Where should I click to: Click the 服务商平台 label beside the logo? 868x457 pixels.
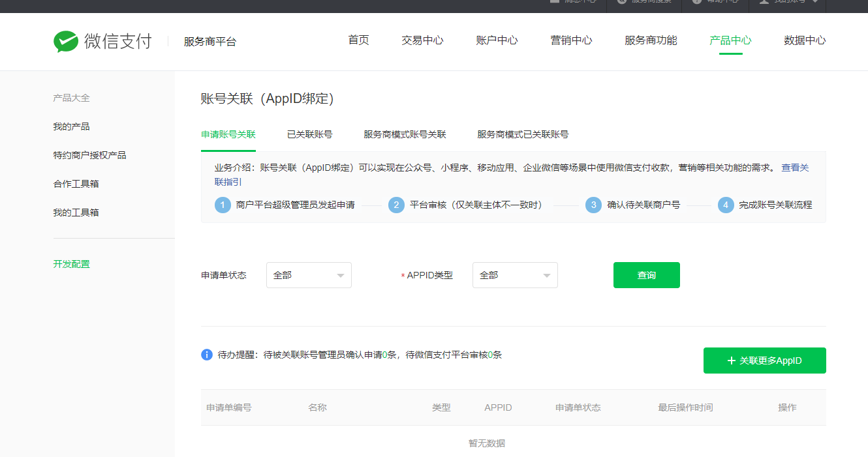pyautogui.click(x=210, y=42)
